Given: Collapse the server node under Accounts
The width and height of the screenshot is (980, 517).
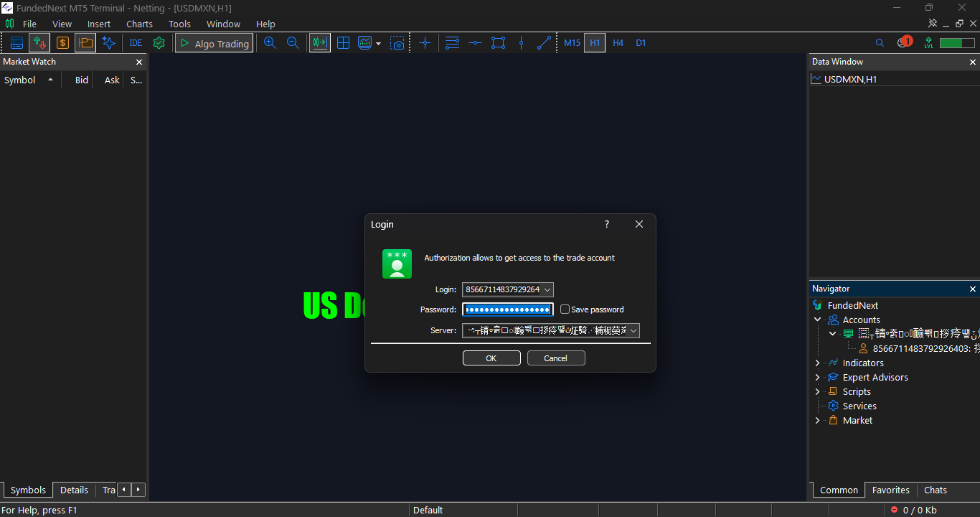Looking at the screenshot, I should point(832,334).
